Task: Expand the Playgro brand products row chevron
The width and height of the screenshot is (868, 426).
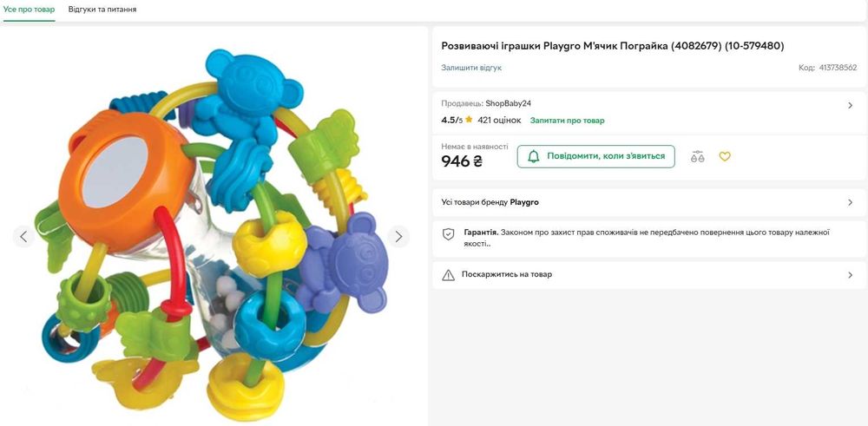Action: pos(850,202)
